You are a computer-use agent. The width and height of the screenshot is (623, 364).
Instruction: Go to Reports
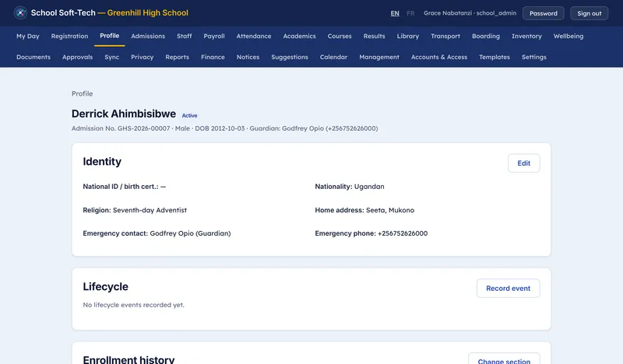[x=178, y=57]
